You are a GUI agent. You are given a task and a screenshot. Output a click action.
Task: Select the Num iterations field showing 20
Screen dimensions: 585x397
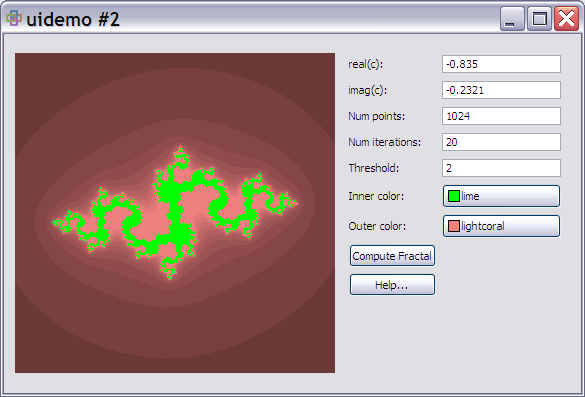coord(501,142)
